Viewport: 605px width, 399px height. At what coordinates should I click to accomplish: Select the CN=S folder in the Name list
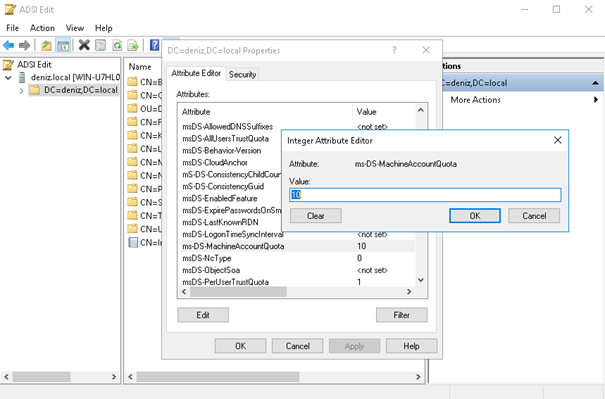145,202
